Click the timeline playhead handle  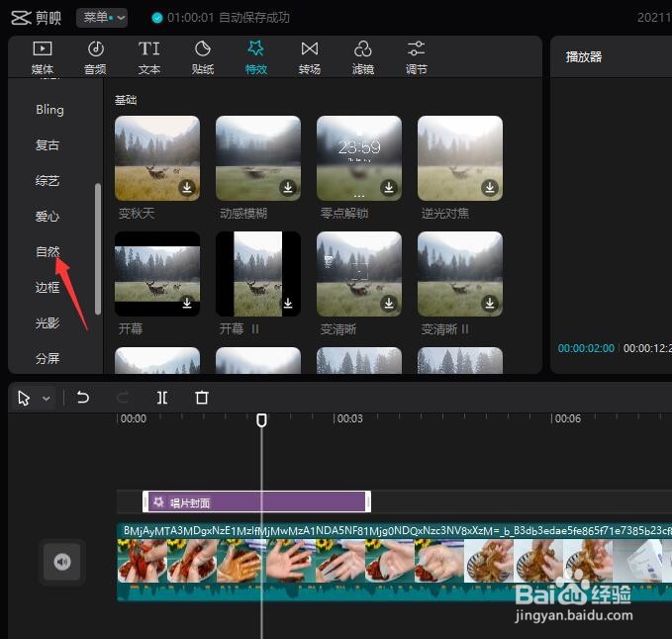click(x=261, y=420)
